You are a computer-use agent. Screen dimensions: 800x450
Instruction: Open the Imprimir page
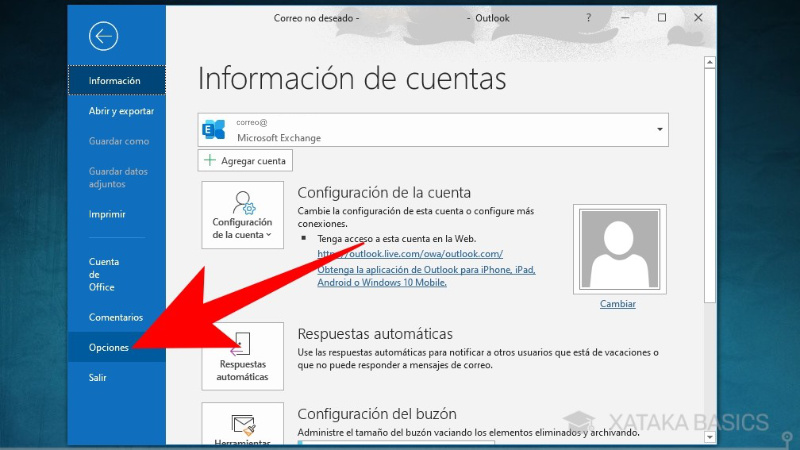(117, 214)
